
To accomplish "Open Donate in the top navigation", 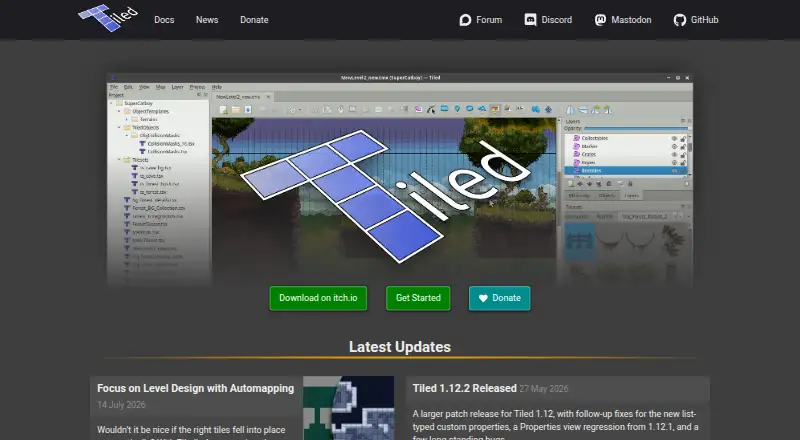I will pyautogui.click(x=254, y=20).
